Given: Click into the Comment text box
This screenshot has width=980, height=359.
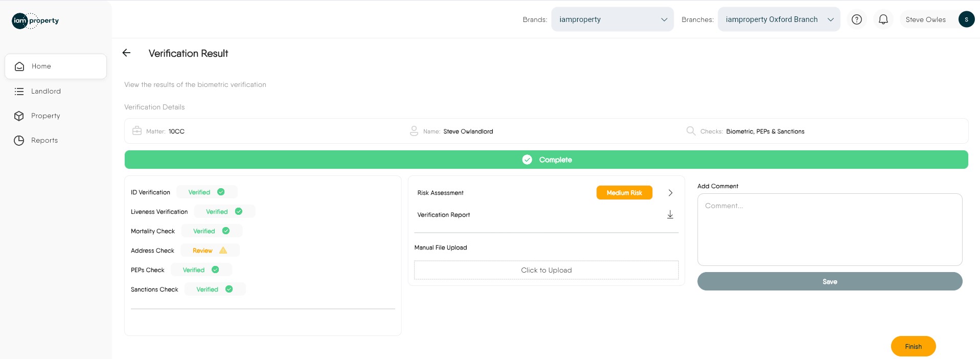Looking at the screenshot, I should (x=829, y=229).
